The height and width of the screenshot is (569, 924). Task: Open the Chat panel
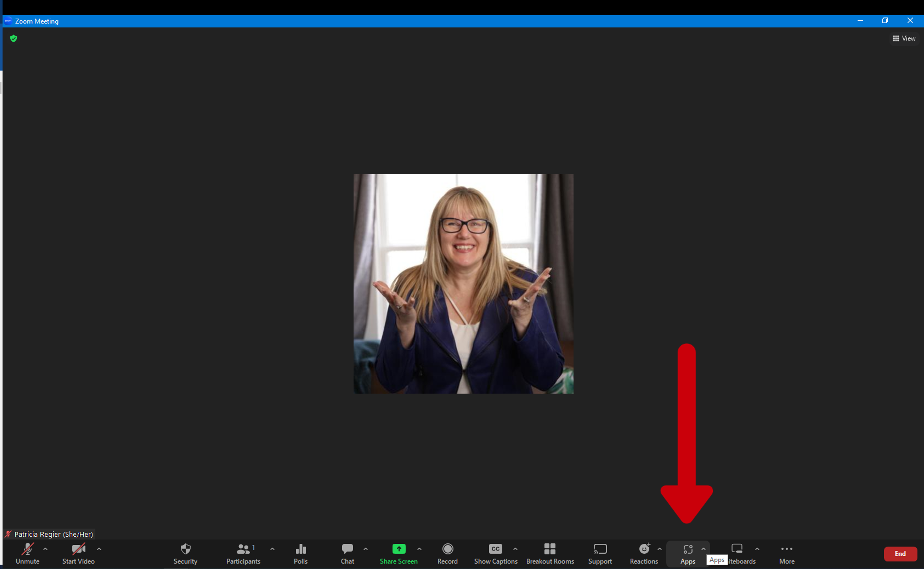347,553
